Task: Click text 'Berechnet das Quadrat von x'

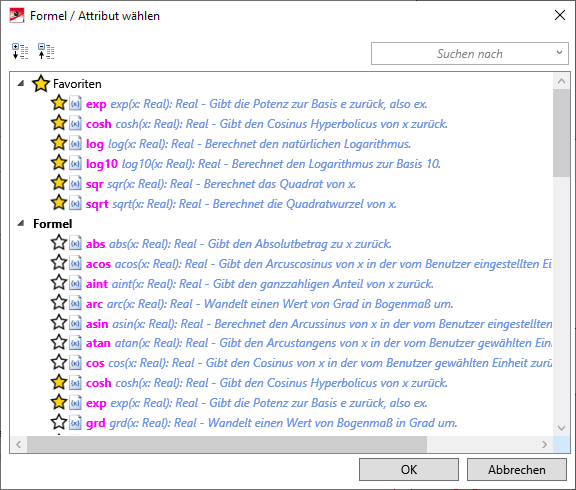Action: (x=279, y=184)
